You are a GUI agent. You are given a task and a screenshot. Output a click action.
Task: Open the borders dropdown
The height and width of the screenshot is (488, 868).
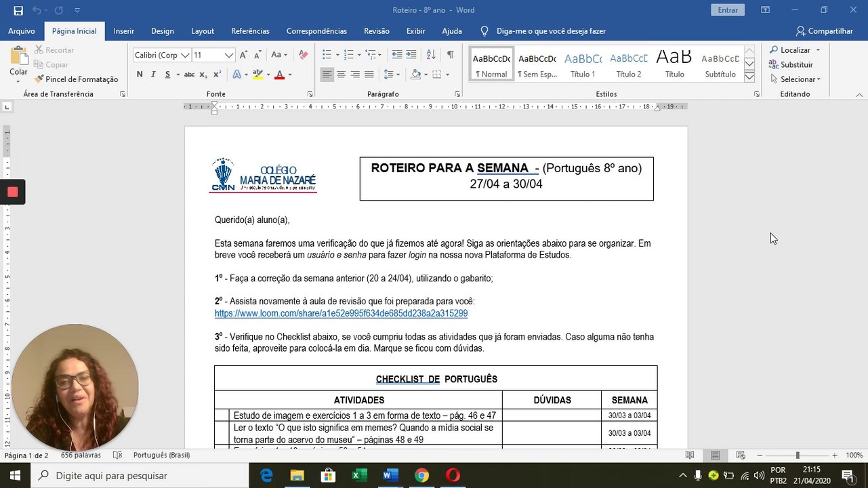[x=447, y=75]
